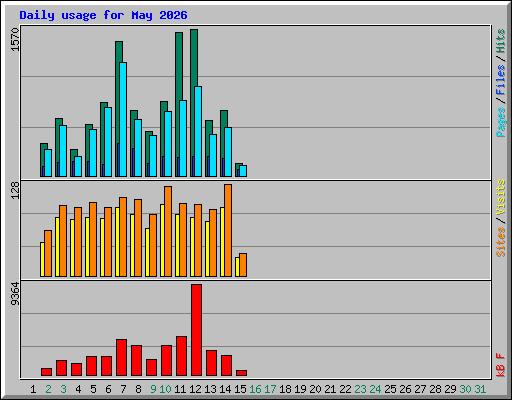
Task: Click the small orange visits bar for day 15
Action: point(243,265)
